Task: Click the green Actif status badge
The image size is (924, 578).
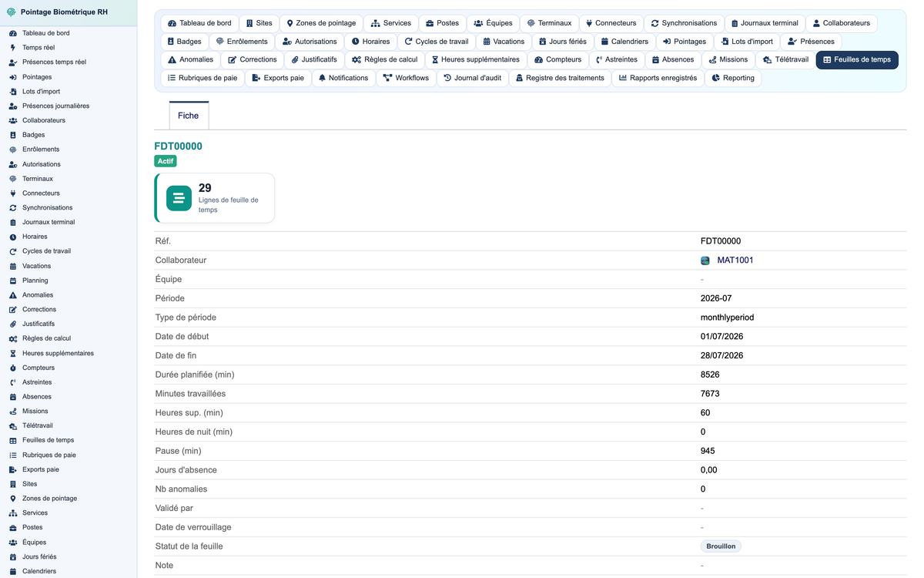Action: 166,161
